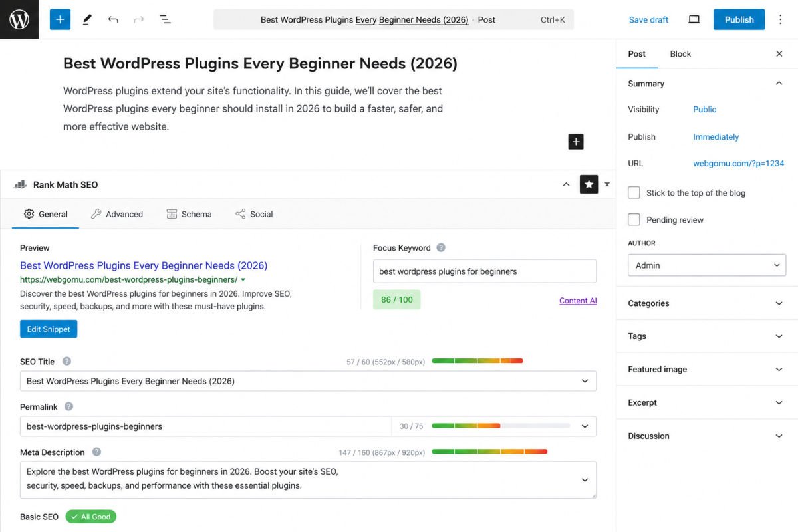
Task: Open Focus Keyword help icon
Action: pyautogui.click(x=441, y=247)
